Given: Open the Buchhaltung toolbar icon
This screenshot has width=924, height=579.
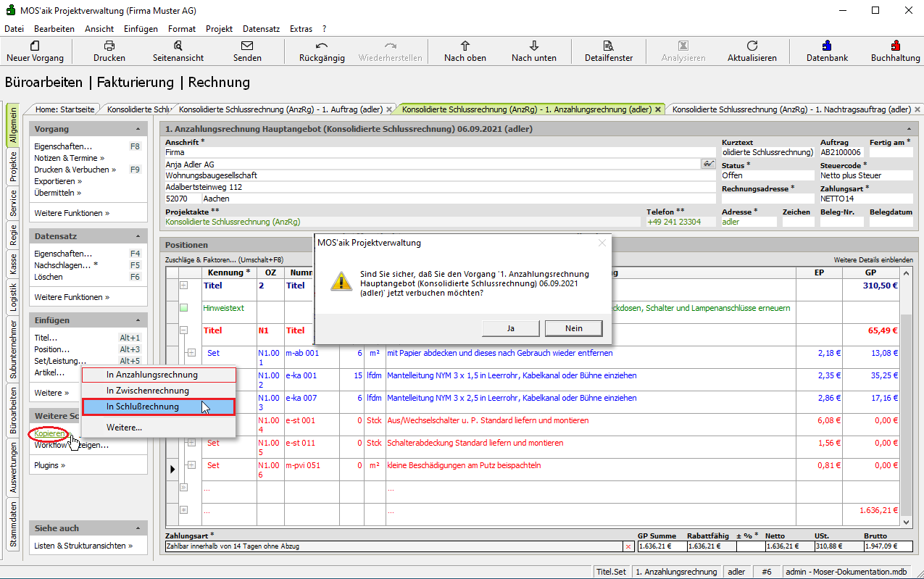Looking at the screenshot, I should [x=895, y=46].
